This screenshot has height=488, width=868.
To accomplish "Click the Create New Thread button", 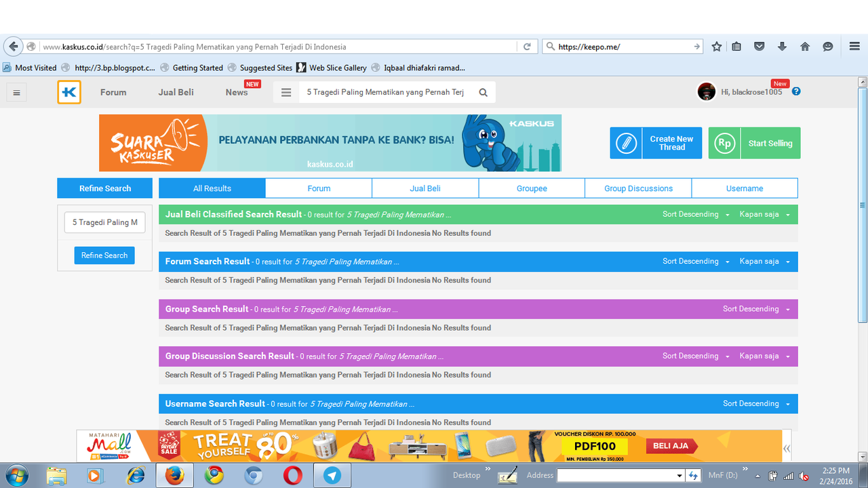I will [x=656, y=143].
